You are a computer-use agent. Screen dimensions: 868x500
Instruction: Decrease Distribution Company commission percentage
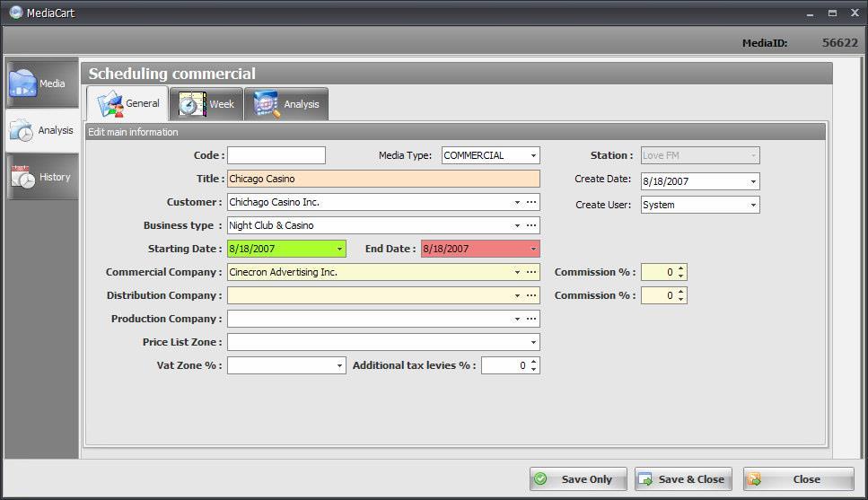click(x=681, y=299)
